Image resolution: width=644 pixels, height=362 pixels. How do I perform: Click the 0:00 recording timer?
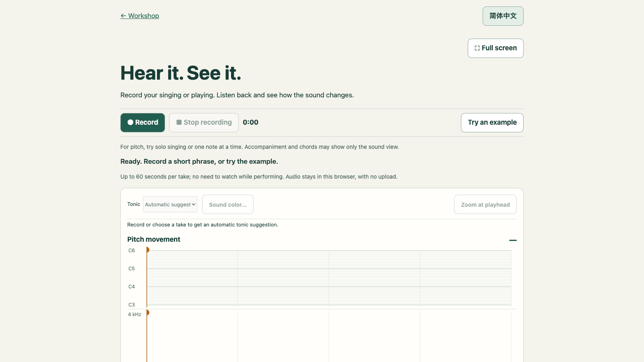coord(250,122)
